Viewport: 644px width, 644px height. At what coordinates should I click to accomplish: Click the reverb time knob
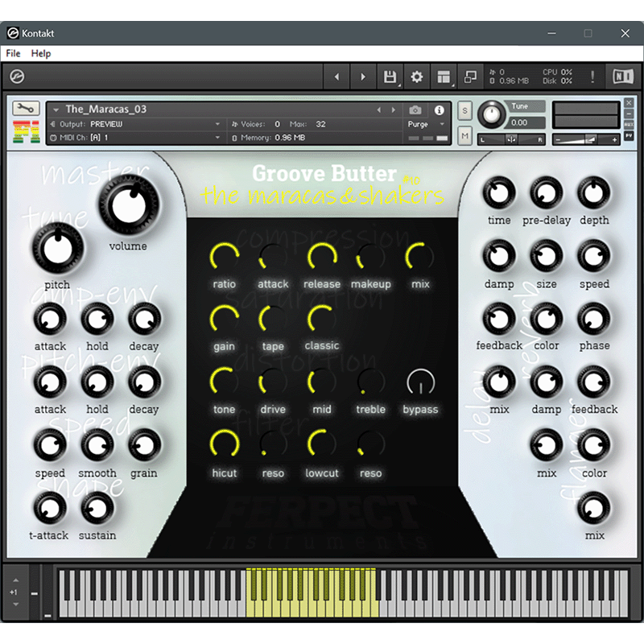click(x=499, y=192)
